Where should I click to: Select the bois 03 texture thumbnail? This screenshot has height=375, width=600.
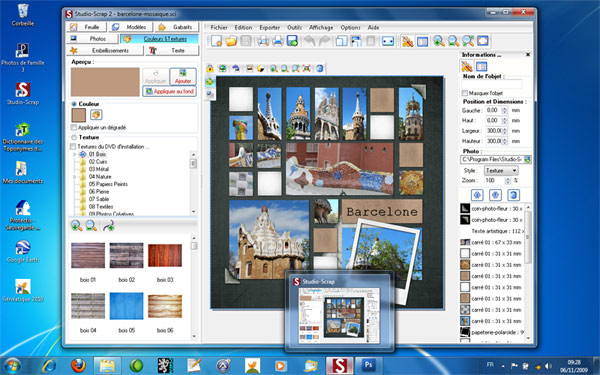[165, 255]
